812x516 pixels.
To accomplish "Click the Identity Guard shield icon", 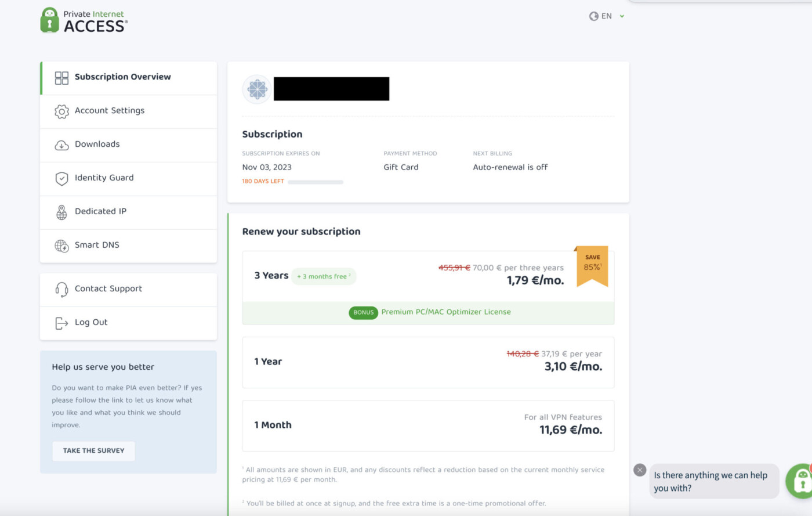I will pyautogui.click(x=61, y=179).
